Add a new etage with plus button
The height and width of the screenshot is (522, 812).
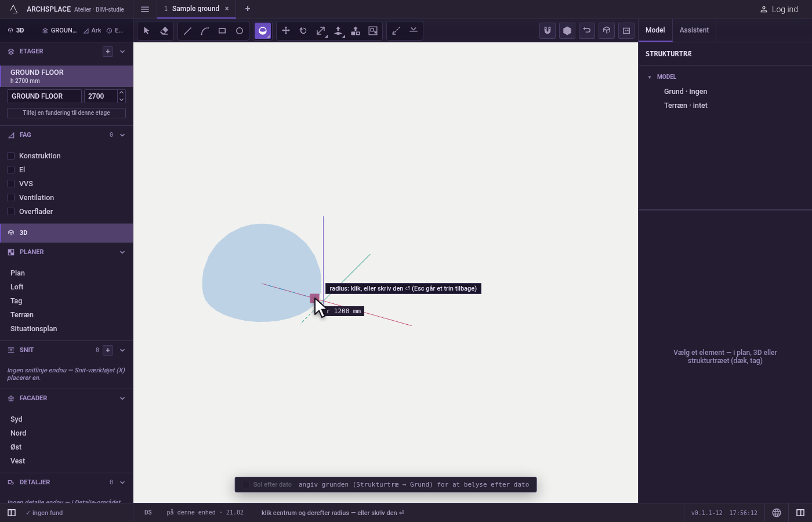coord(108,52)
